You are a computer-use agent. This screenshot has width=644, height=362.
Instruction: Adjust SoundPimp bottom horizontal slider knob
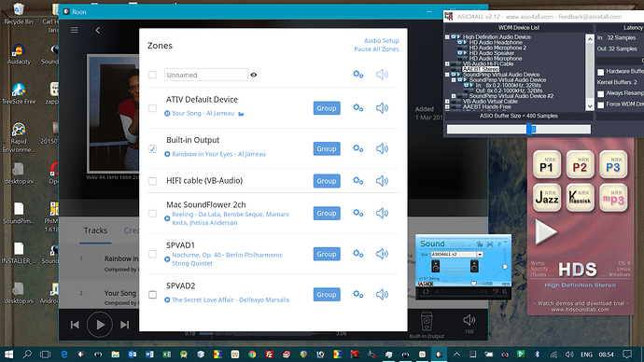pyautogui.click(x=473, y=284)
